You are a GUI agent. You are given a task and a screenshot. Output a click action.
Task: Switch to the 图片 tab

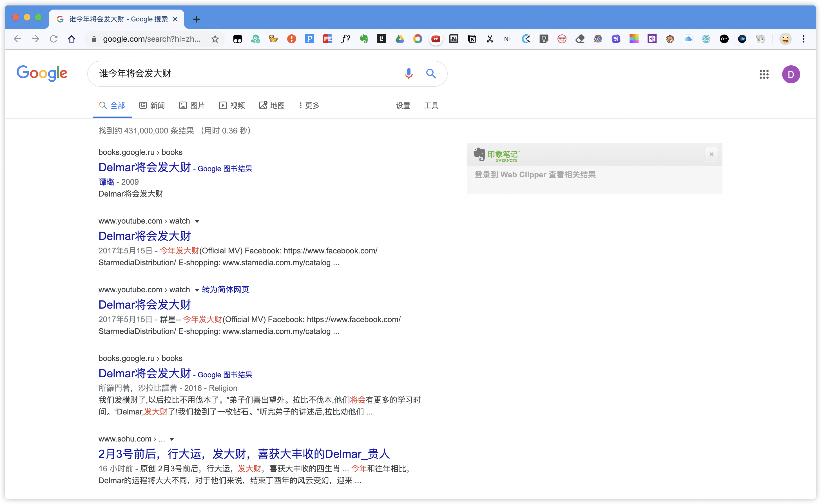pos(192,105)
